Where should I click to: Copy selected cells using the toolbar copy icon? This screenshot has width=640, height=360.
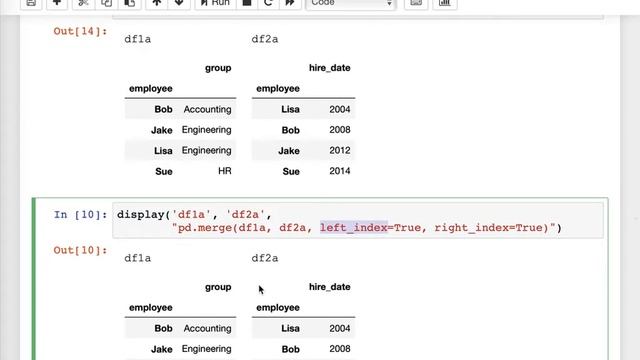click(107, 3)
